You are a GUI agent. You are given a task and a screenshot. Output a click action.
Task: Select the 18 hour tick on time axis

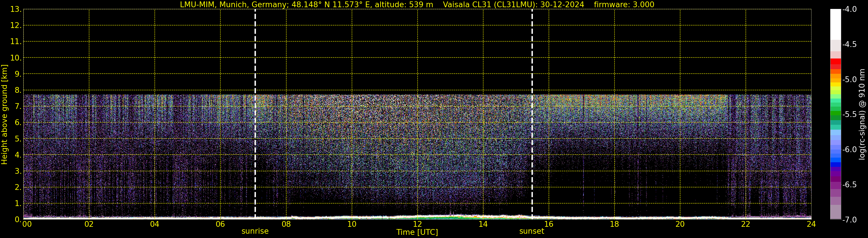(x=614, y=224)
